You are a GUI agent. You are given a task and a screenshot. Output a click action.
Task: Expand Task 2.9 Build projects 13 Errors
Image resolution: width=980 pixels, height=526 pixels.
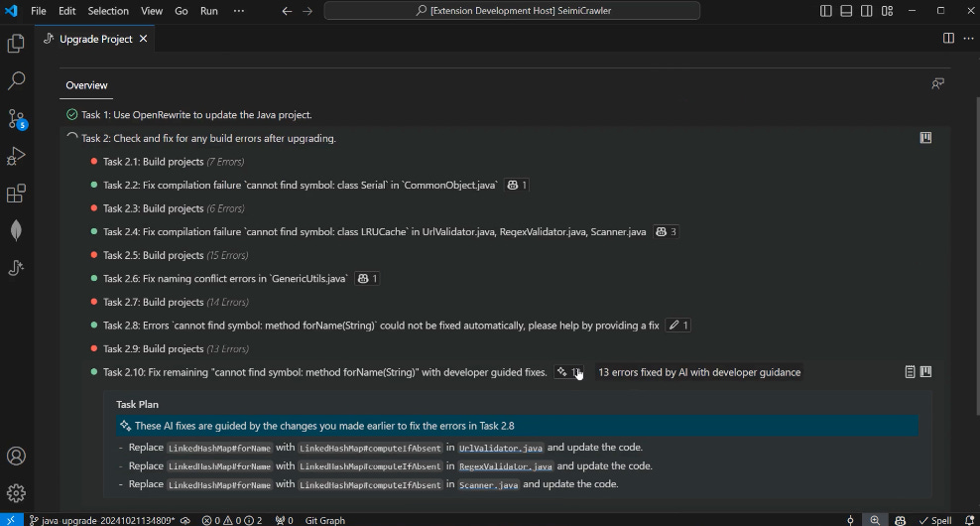[x=176, y=349]
